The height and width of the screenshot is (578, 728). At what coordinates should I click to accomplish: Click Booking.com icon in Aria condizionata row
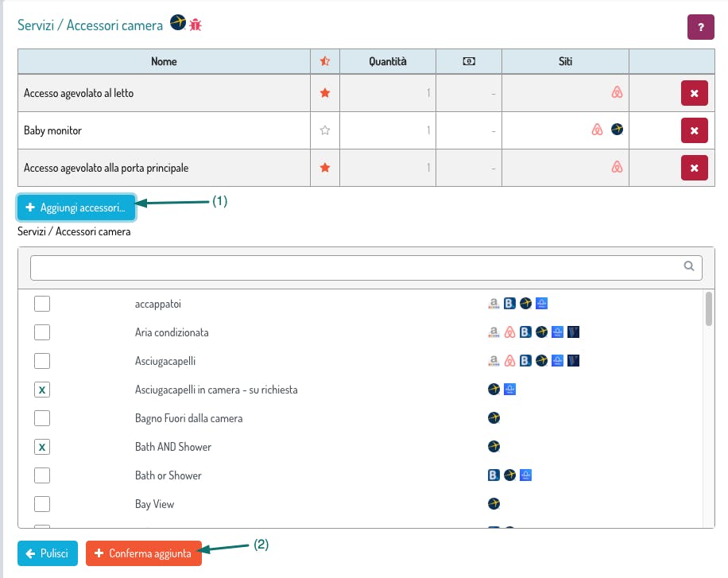click(x=525, y=332)
